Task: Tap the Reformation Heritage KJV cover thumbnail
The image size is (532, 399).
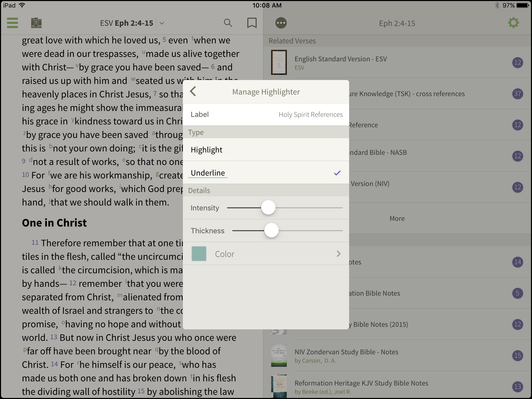Action: [x=279, y=386]
